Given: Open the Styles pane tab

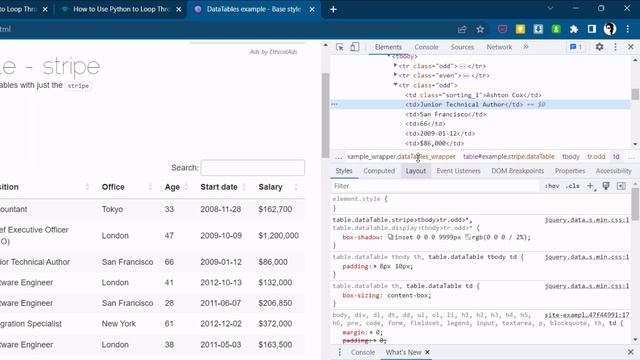Looking at the screenshot, I should click(x=344, y=171).
